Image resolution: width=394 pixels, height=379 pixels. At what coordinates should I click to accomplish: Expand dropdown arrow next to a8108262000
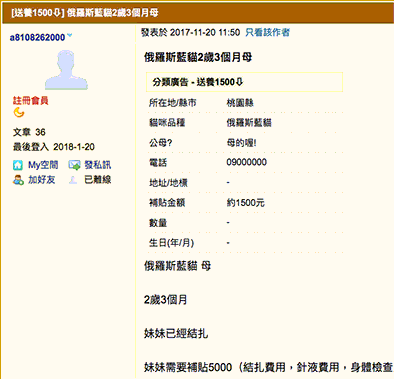70,35
